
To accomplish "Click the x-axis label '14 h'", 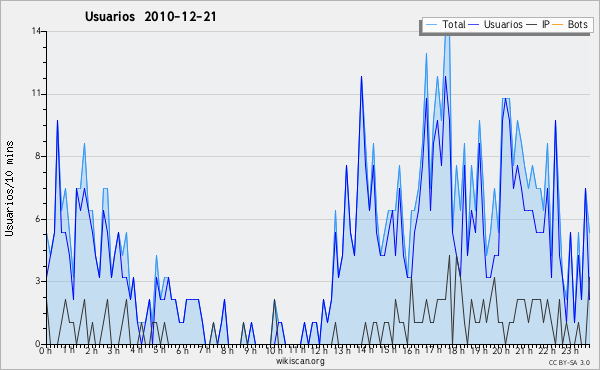I will (x=365, y=350).
